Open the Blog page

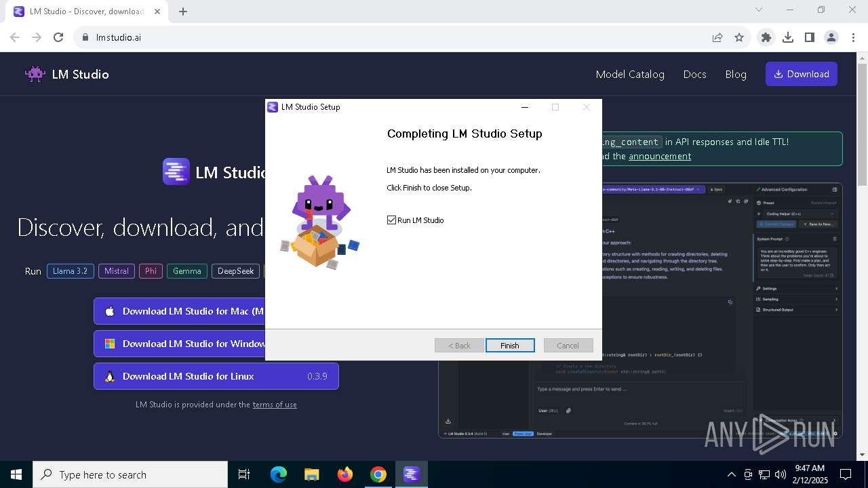click(736, 75)
